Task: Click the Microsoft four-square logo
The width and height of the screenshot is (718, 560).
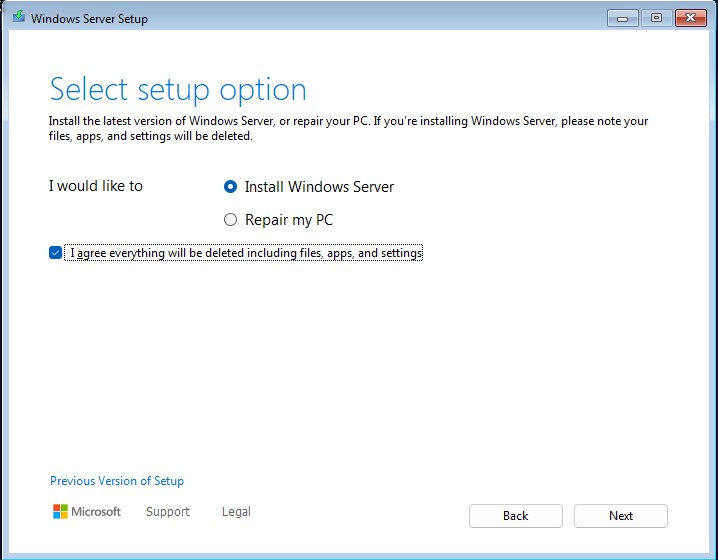Action: click(60, 512)
